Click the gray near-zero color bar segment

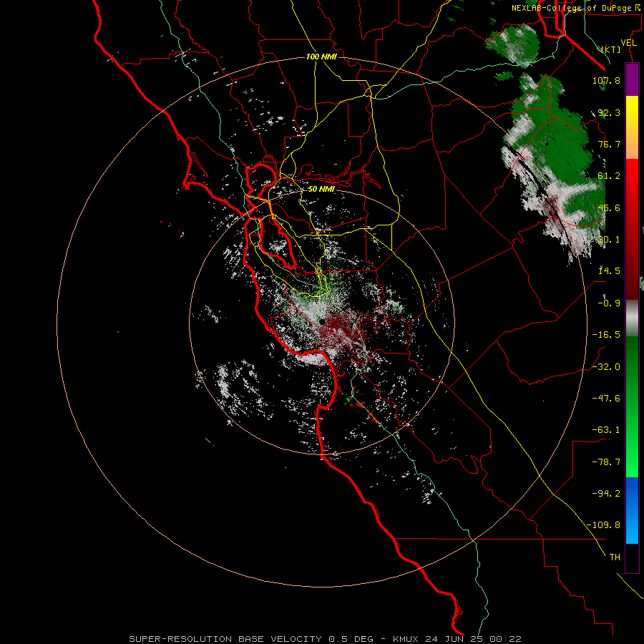point(632,318)
